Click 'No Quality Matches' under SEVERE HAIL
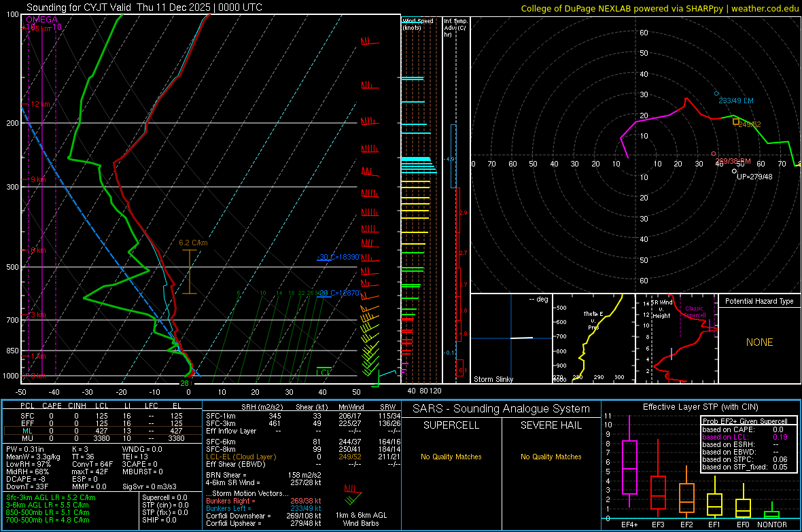This screenshot has width=802, height=532. 551,457
